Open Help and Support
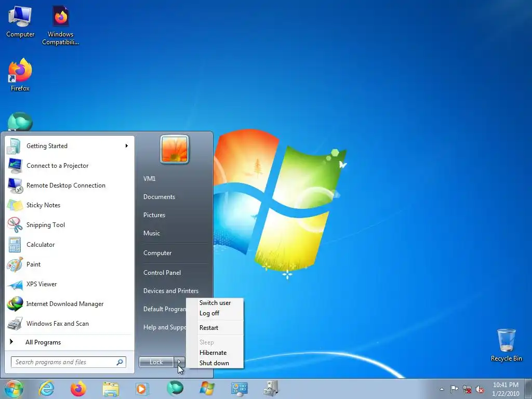The image size is (532, 399). [x=165, y=327]
